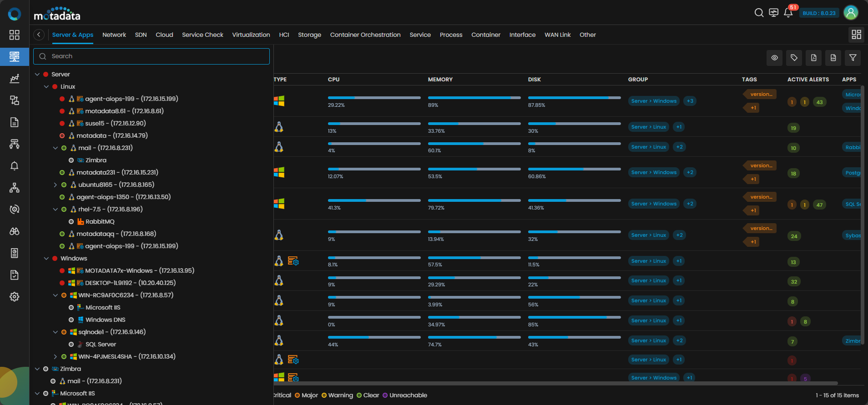The width and height of the screenshot is (868, 405).
Task: Open the notifications bell icon
Action: pos(788,13)
